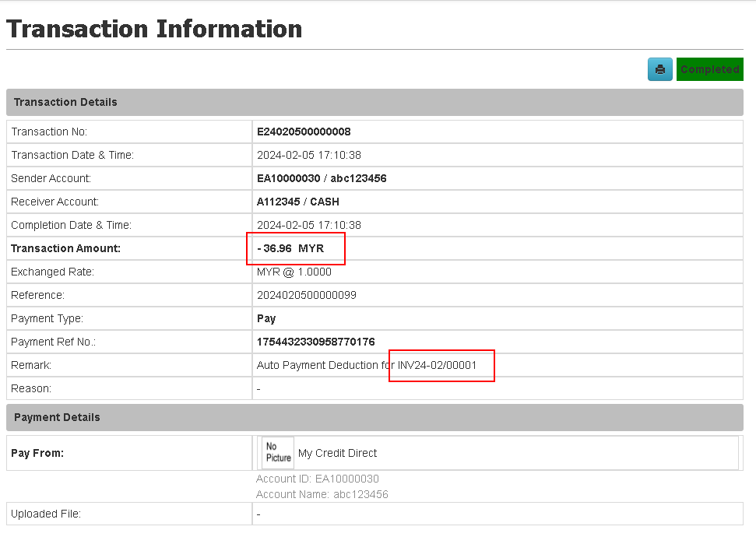756x551 pixels.
Task: Click the Payment Details section header
Action: [57, 417]
